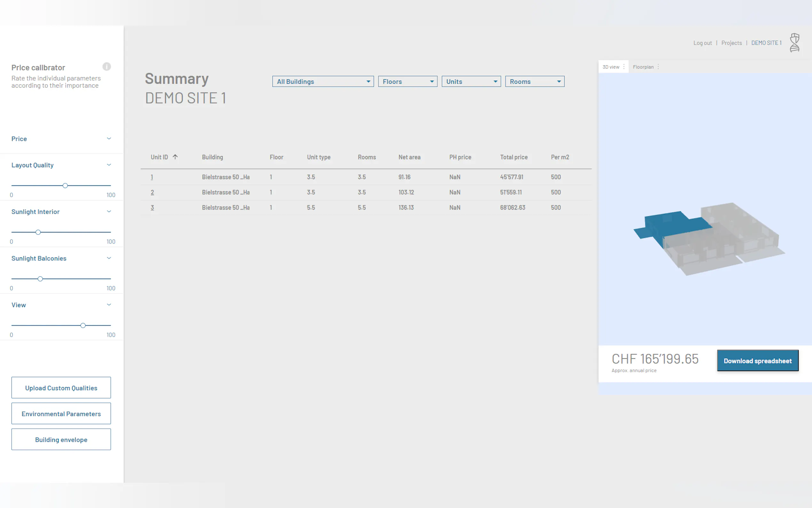812x508 pixels.
Task: Select the 3D view tab
Action: [611, 67]
